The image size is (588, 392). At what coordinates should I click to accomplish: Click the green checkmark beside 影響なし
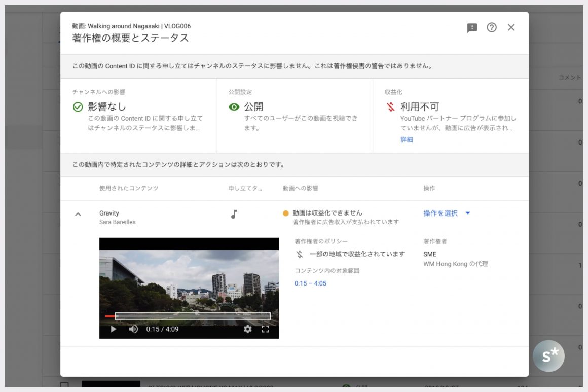click(78, 107)
